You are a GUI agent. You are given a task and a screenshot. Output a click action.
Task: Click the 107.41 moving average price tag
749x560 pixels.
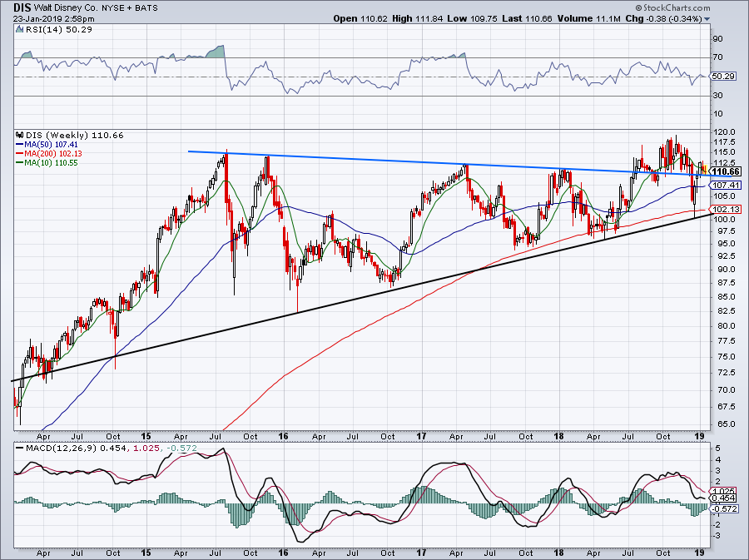[726, 186]
